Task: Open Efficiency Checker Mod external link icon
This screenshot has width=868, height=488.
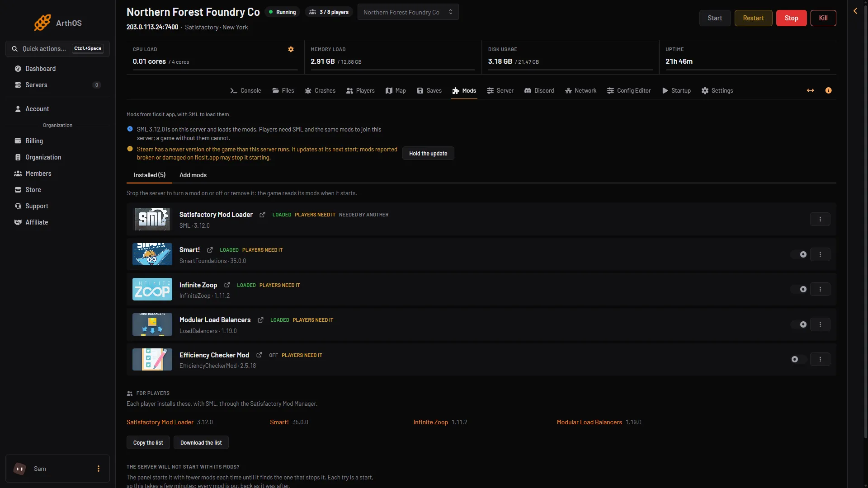Action: tap(259, 355)
